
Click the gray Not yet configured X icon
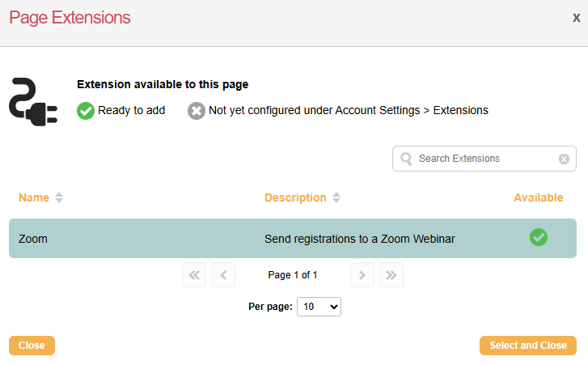[x=197, y=111]
